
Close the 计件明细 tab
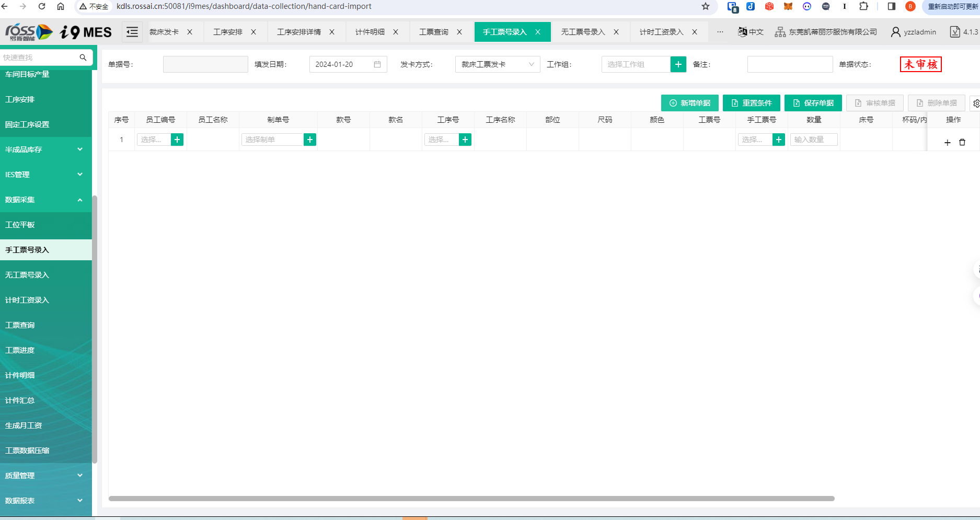(396, 32)
